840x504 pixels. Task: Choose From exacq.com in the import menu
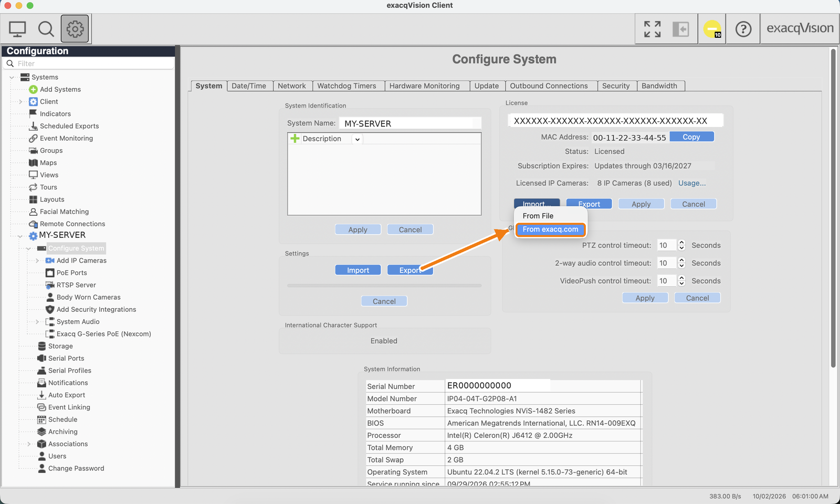(550, 229)
